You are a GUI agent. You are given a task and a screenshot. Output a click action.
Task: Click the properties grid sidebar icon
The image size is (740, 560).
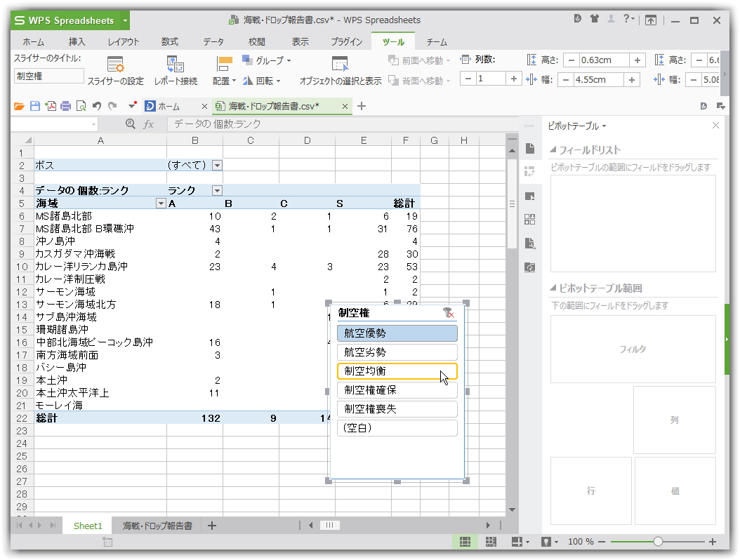pyautogui.click(x=529, y=220)
